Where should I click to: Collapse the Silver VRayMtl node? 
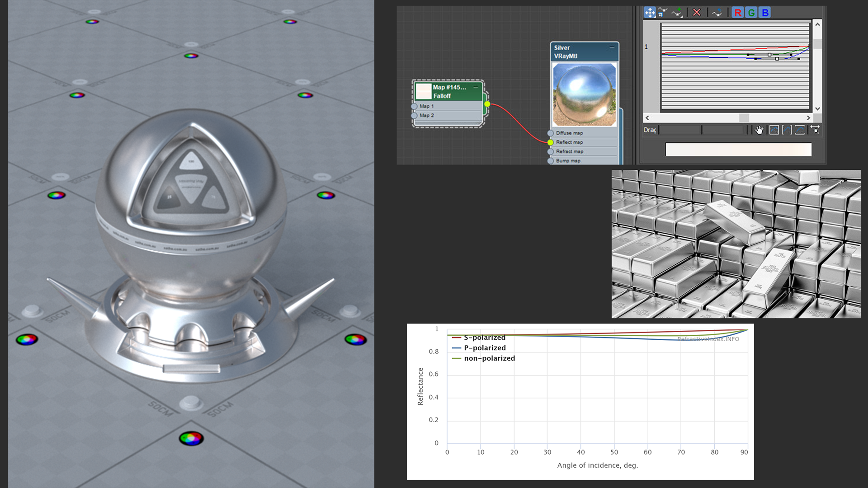(612, 47)
